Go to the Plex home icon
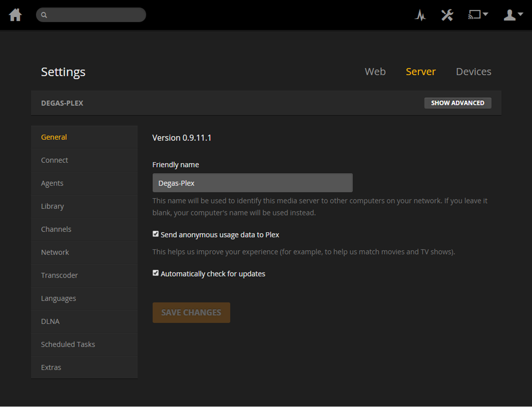This screenshot has height=407, width=532. [x=15, y=15]
